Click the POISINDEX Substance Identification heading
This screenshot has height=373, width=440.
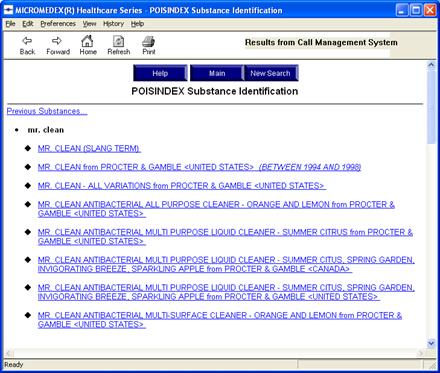click(x=215, y=91)
